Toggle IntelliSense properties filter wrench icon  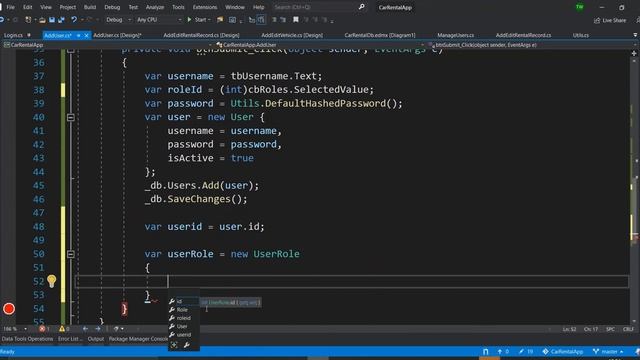(187, 345)
